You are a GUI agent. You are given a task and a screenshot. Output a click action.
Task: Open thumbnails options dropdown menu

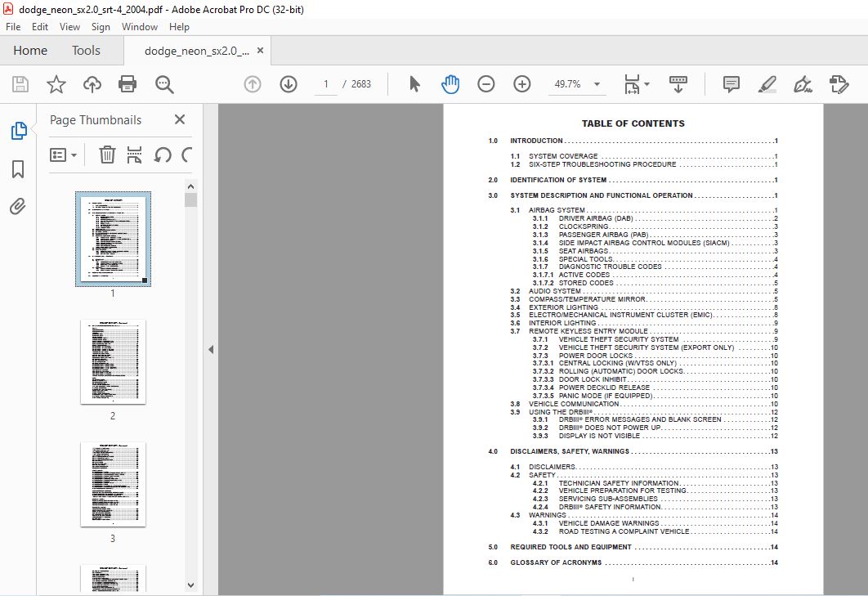tap(63, 155)
